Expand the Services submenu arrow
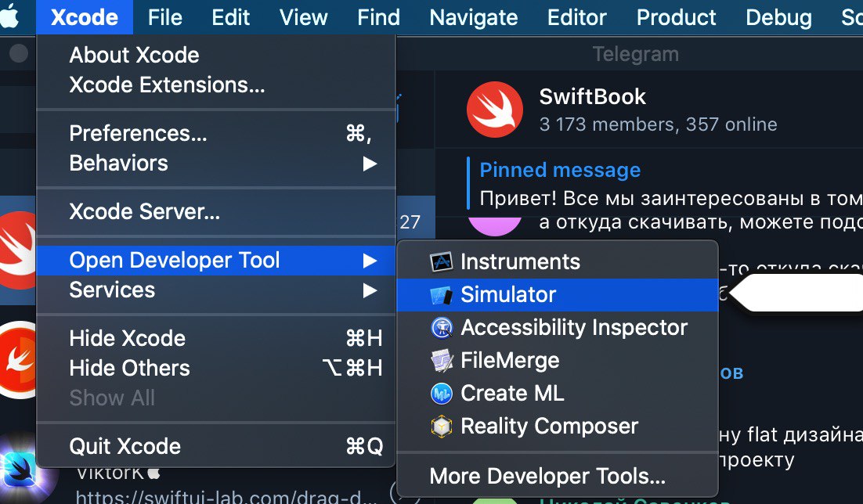This screenshot has width=863, height=504. (370, 290)
